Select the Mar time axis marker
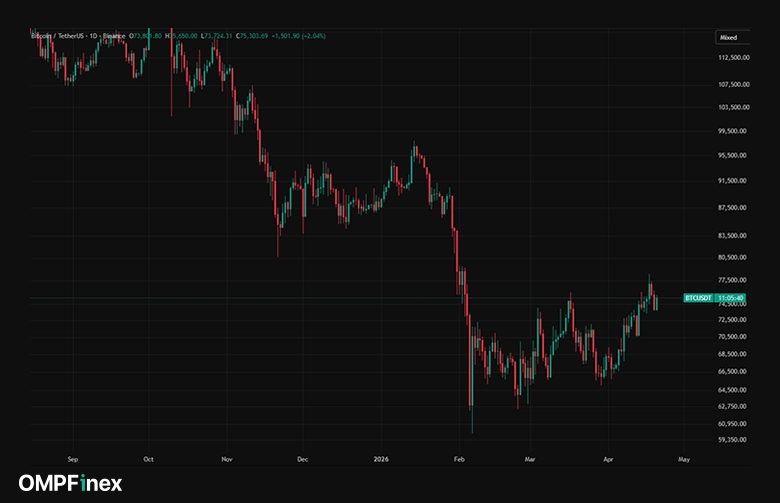 point(531,459)
